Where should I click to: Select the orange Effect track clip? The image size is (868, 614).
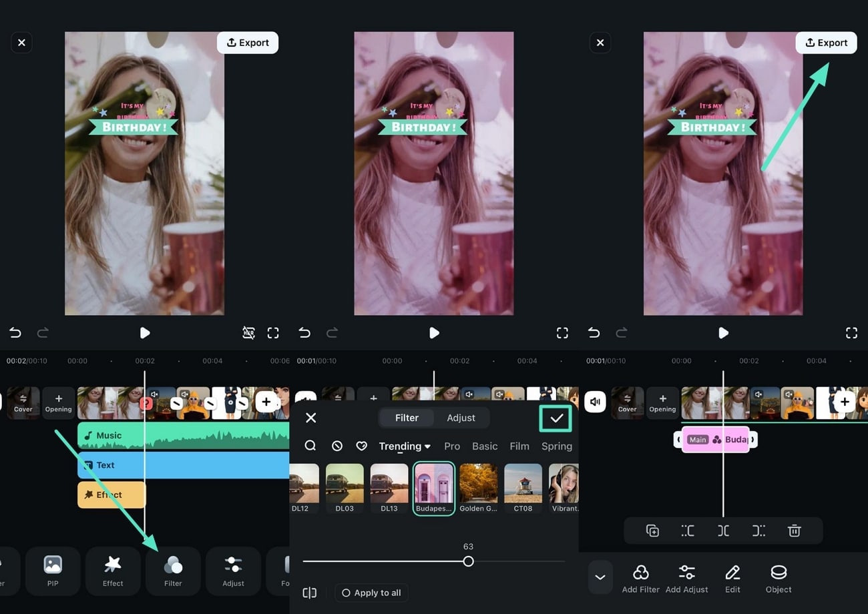(112, 495)
